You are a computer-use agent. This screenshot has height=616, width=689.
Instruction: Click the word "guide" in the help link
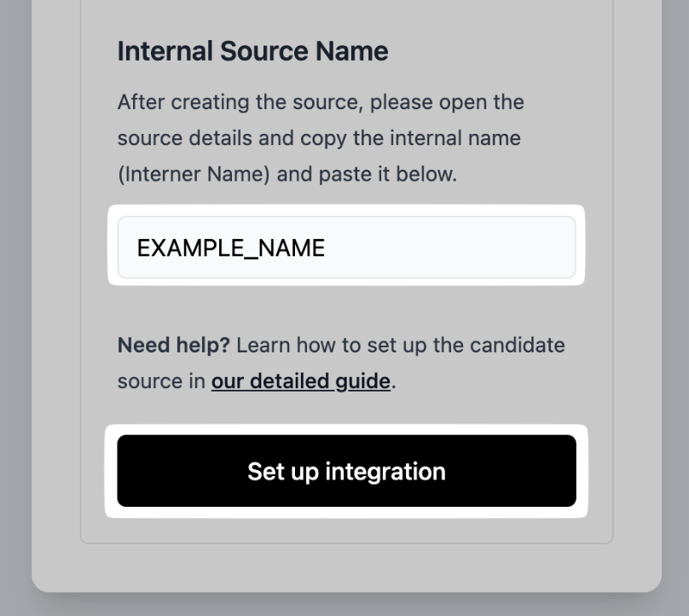coord(362,381)
